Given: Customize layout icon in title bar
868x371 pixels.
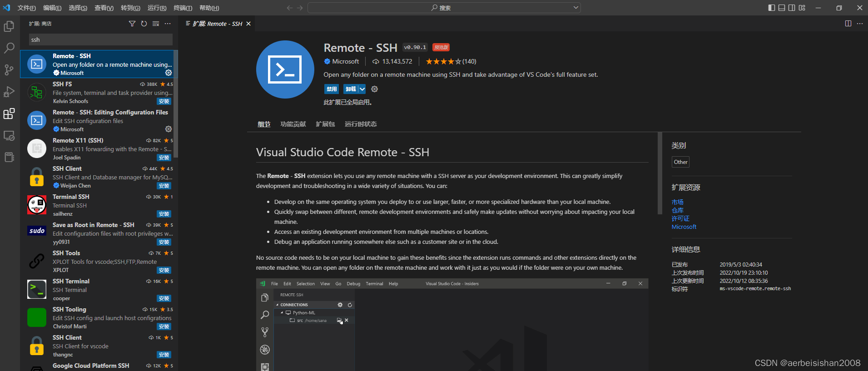Looking at the screenshot, I should [802, 8].
